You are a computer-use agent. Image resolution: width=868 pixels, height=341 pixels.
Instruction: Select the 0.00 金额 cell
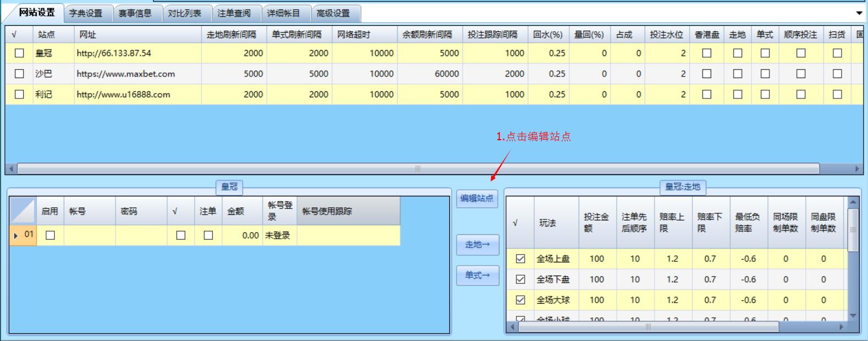tap(242, 235)
